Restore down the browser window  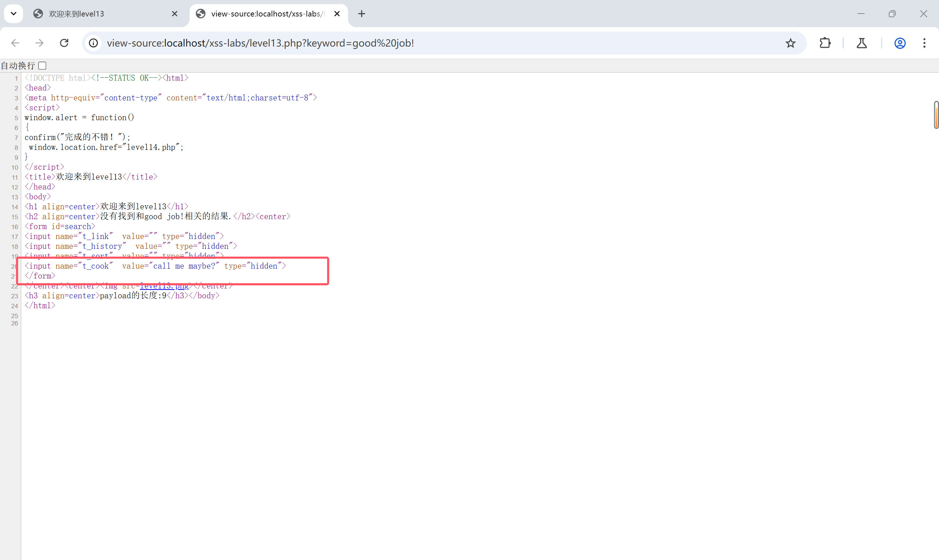coord(892,14)
